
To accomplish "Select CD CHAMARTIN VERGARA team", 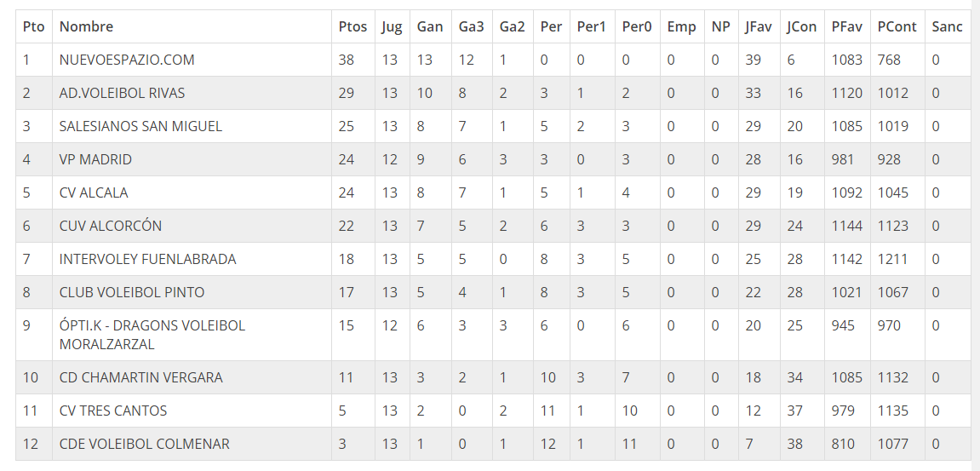I will (141, 378).
